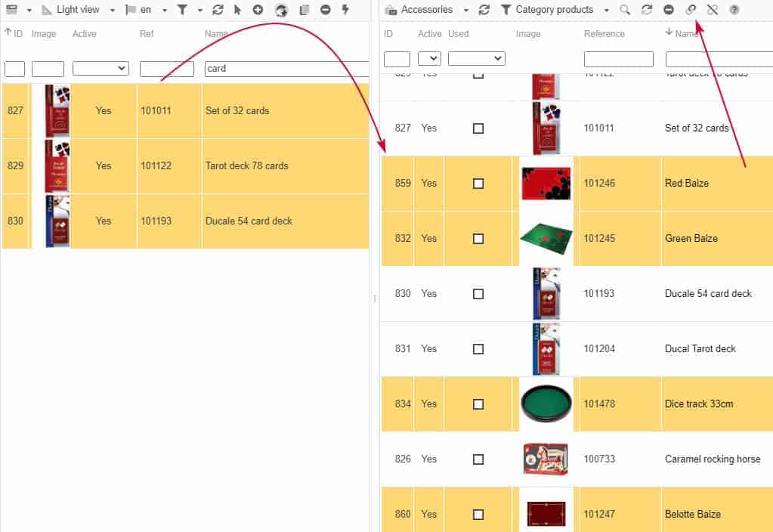Image resolution: width=773 pixels, height=532 pixels.
Task: Select the Tarot deck 78 cards row
Action: [246, 166]
